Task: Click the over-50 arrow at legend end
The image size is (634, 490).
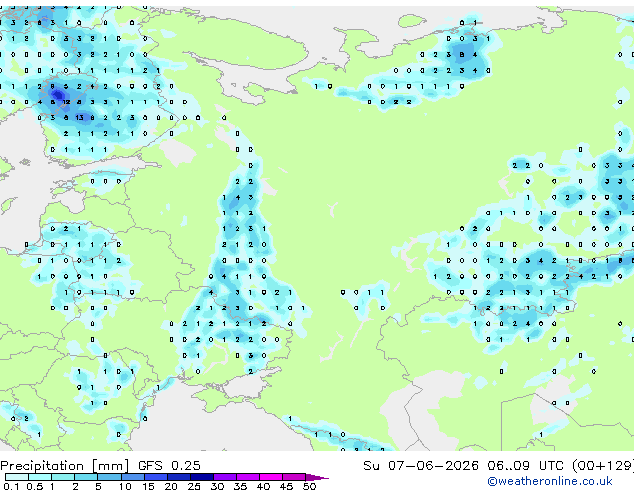Action: [317, 478]
